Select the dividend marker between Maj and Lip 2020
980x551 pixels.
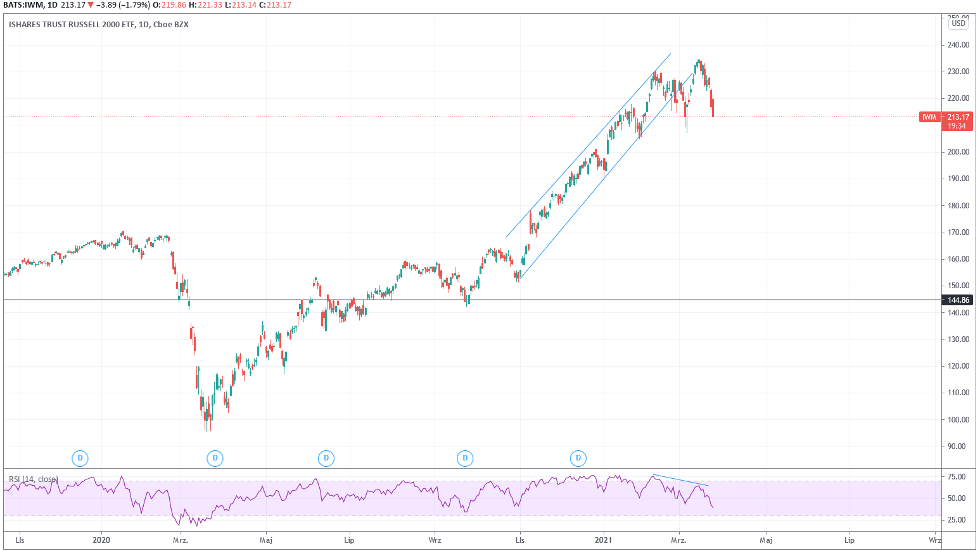[326, 458]
